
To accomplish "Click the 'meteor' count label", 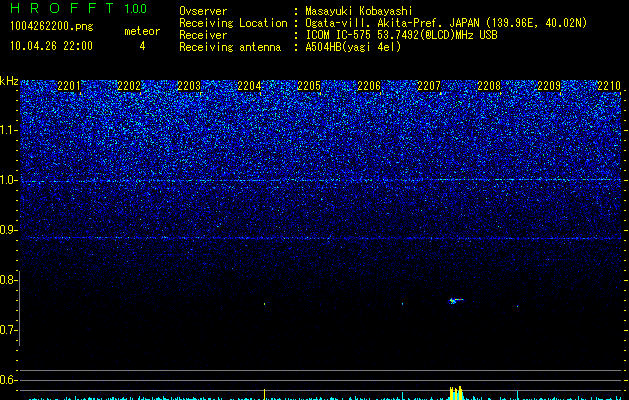I will click(142, 31).
